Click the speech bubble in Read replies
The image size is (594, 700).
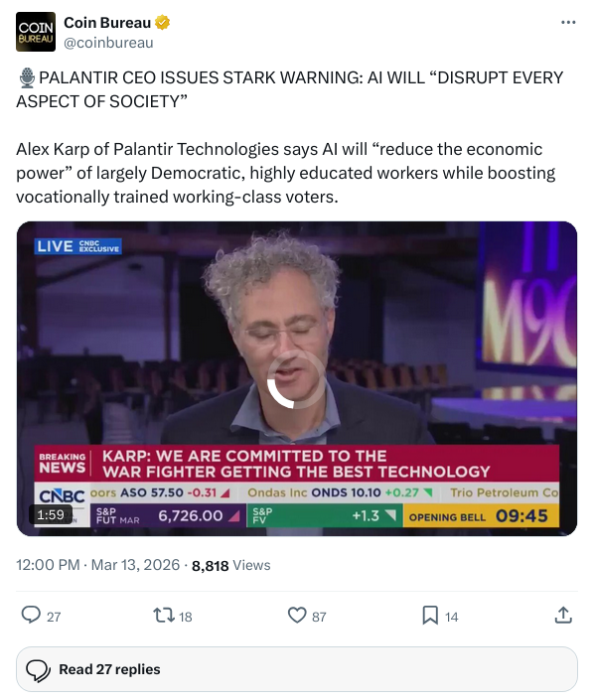38,670
